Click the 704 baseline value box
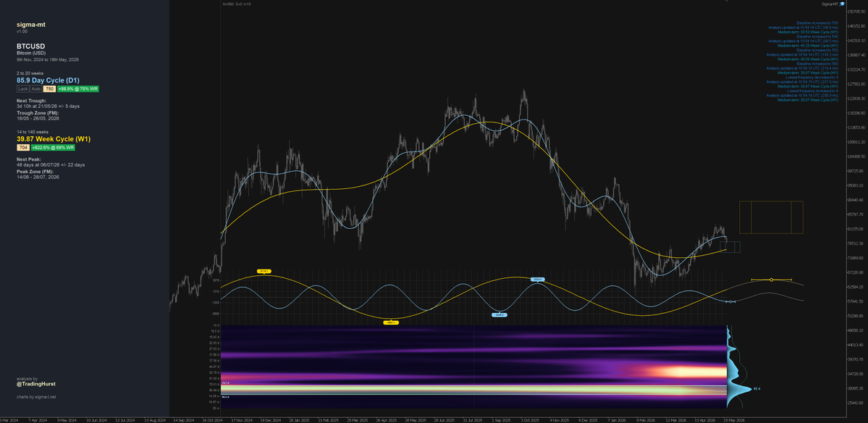The width and height of the screenshot is (868, 423). 23,148
